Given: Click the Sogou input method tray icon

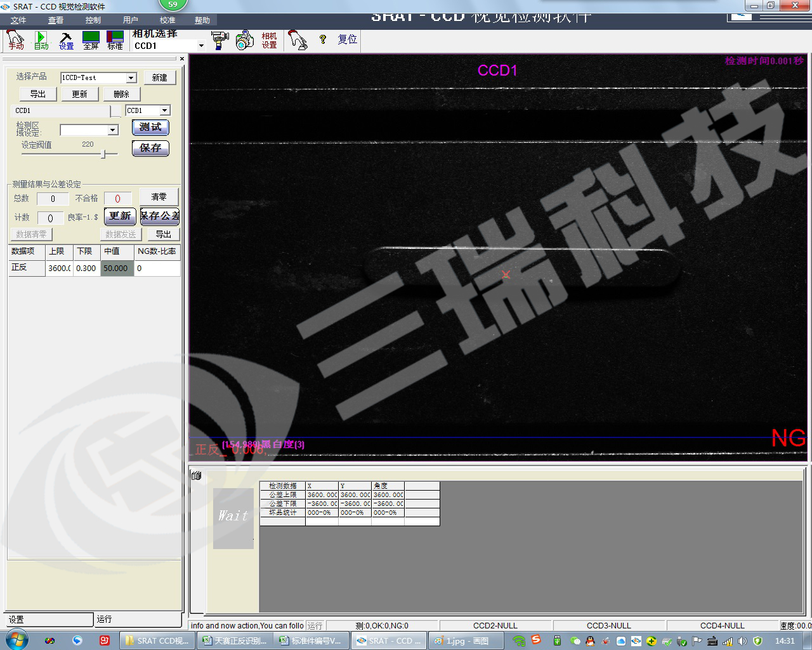Looking at the screenshot, I should click(536, 640).
